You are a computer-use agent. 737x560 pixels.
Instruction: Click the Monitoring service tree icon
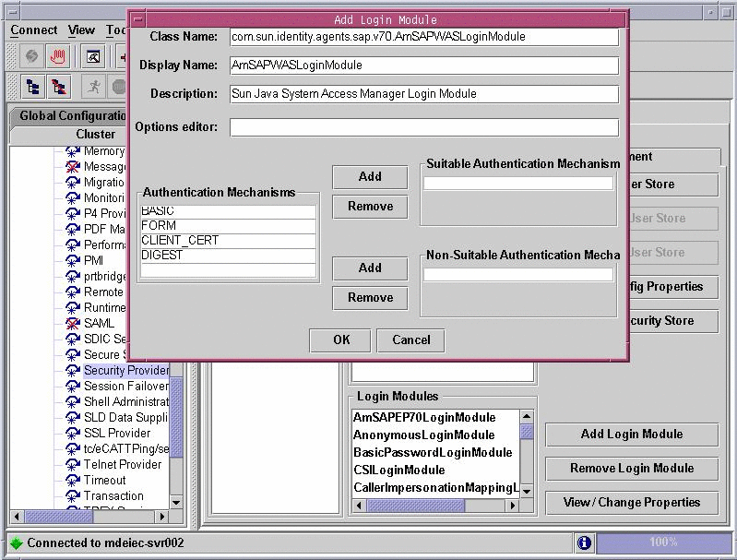tap(72, 198)
